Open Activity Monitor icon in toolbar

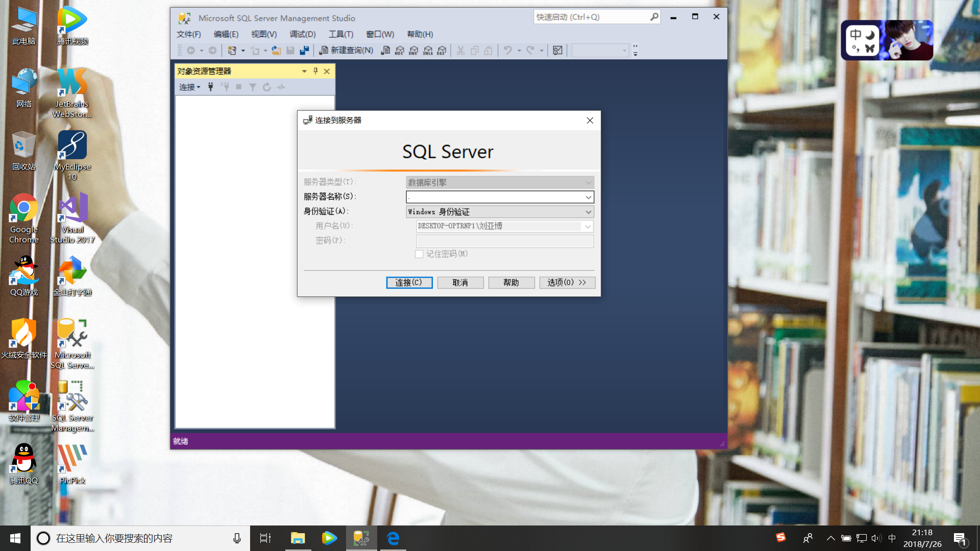click(x=557, y=51)
